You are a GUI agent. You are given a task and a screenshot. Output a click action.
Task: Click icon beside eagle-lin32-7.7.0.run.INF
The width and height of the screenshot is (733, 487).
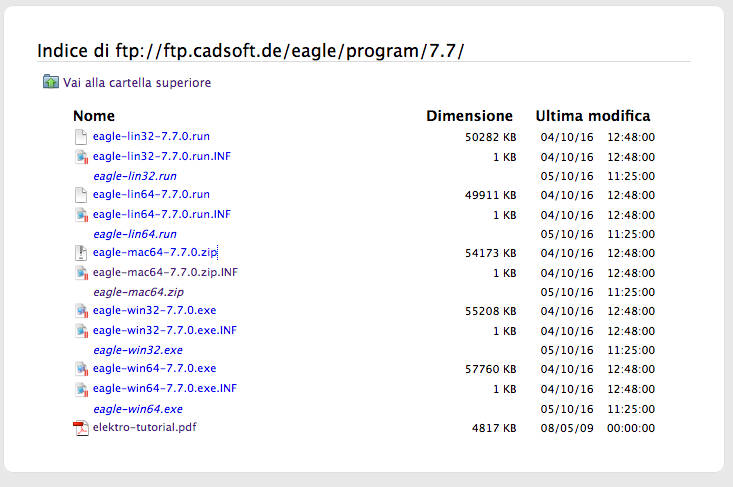pyautogui.click(x=81, y=157)
